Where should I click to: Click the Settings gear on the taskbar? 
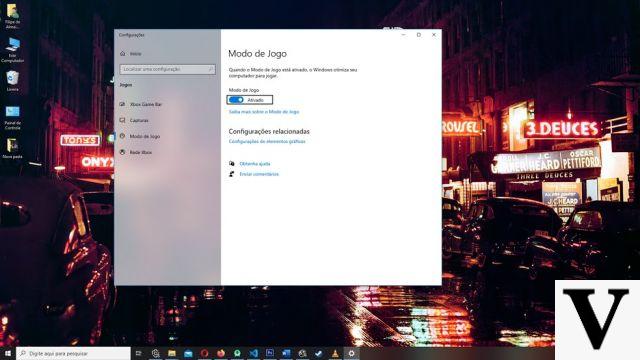point(351,353)
